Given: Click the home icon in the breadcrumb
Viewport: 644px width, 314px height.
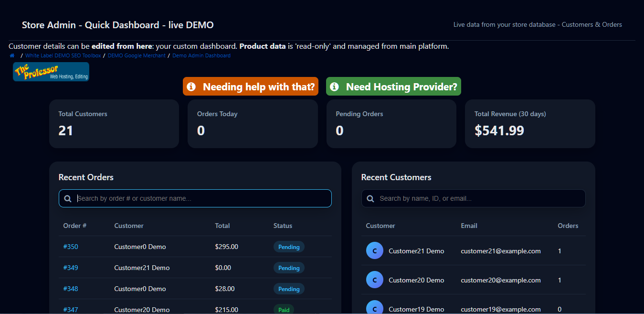Looking at the screenshot, I should click(11, 55).
